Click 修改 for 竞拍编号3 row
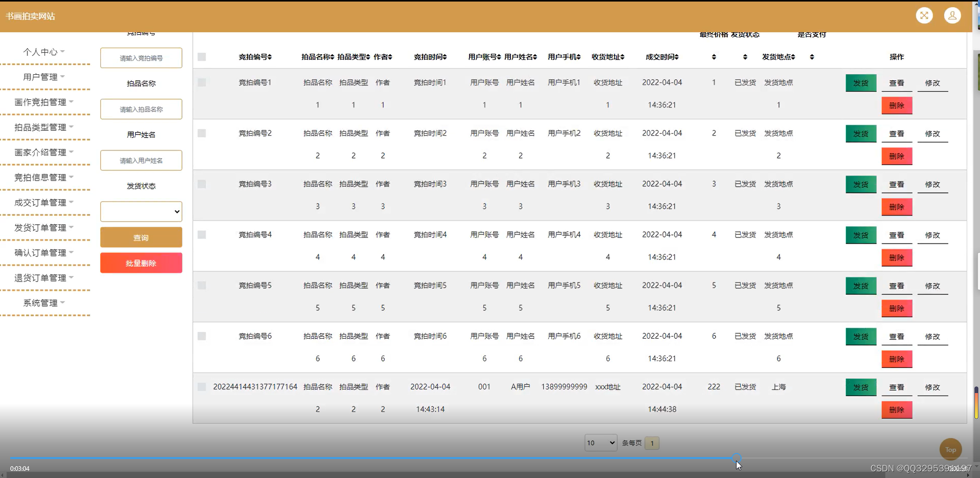The height and width of the screenshot is (478, 980). point(932,184)
